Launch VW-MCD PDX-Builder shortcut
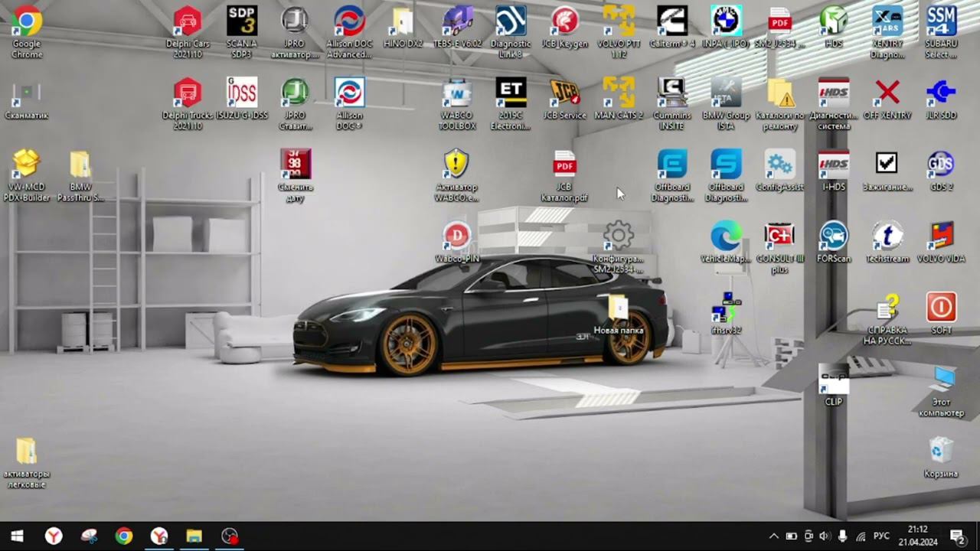The height and width of the screenshot is (551, 980). click(x=27, y=175)
